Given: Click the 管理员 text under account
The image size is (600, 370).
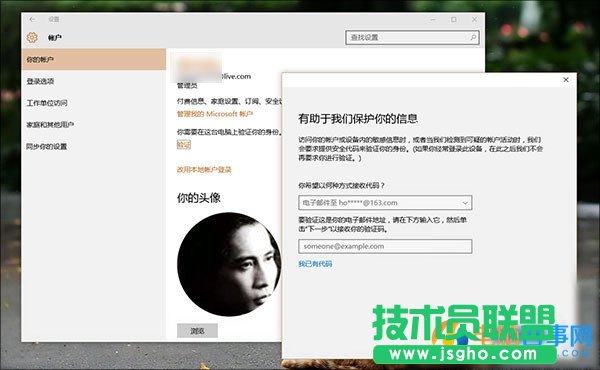Looking at the screenshot, I should pos(187,86).
